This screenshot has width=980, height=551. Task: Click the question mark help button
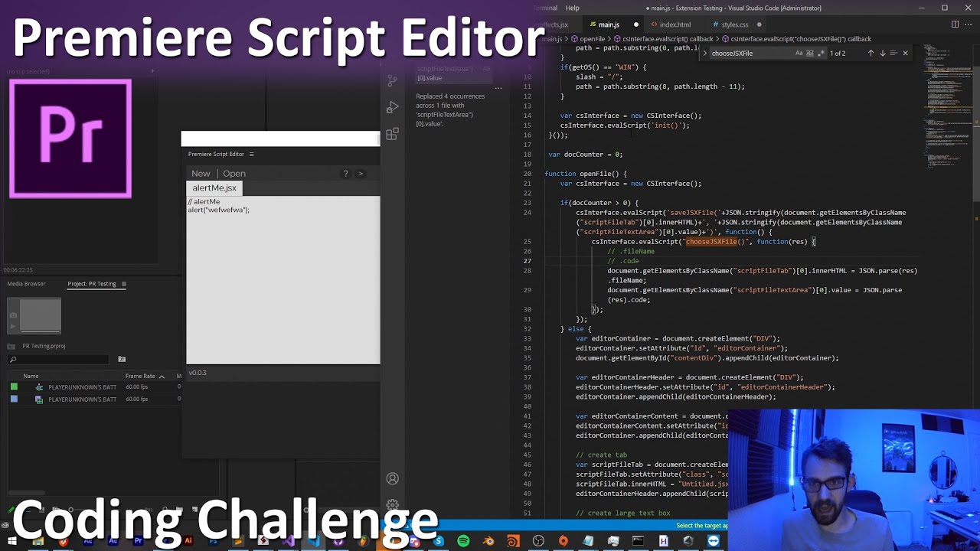tap(345, 174)
